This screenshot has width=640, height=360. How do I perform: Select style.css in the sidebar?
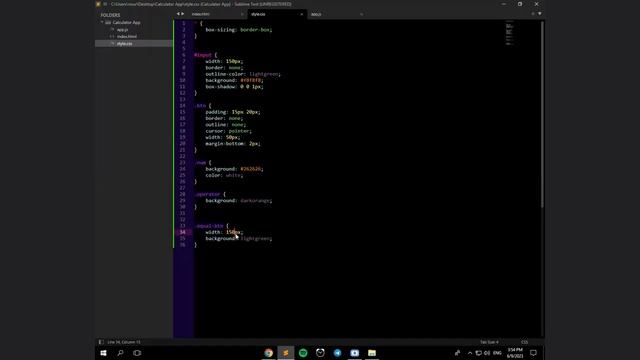tap(124, 43)
